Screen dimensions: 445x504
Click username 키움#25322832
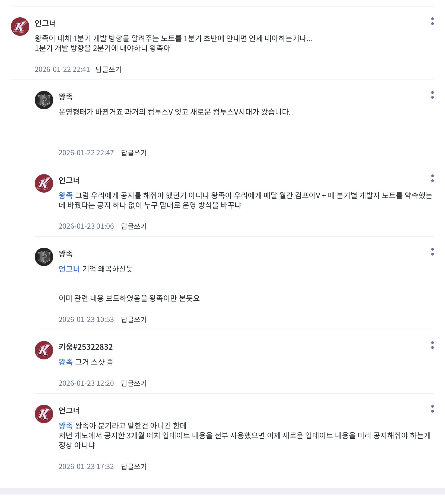[x=85, y=347]
